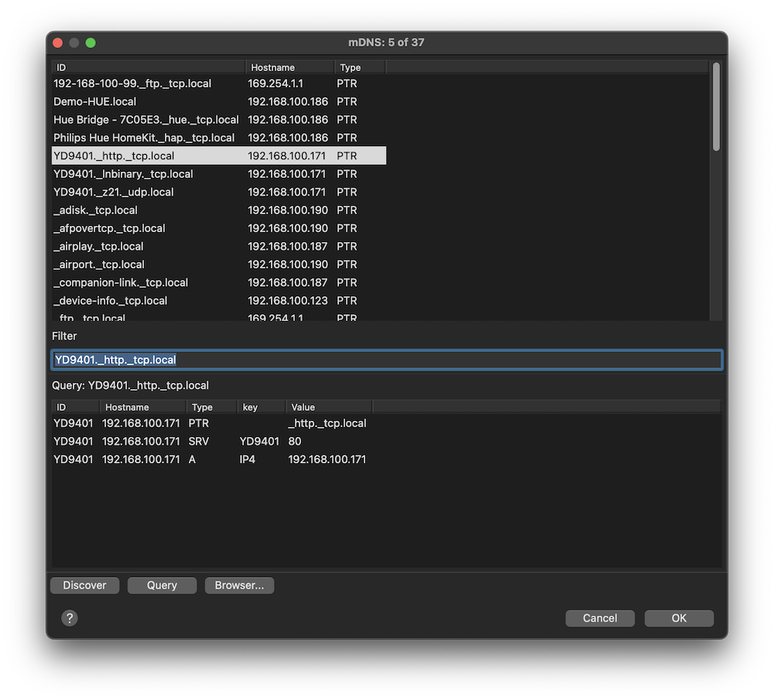Select the SRV record row in results
Screen dimensions: 774x700
[x=209, y=441]
